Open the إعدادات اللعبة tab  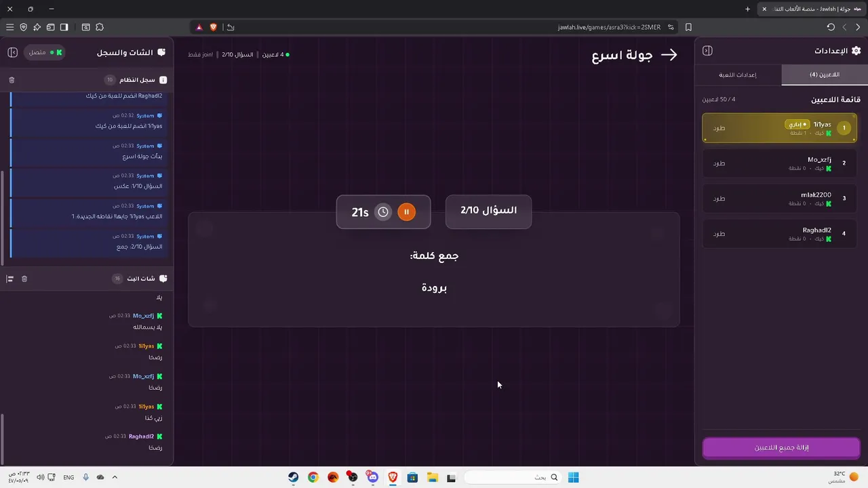coord(738,75)
